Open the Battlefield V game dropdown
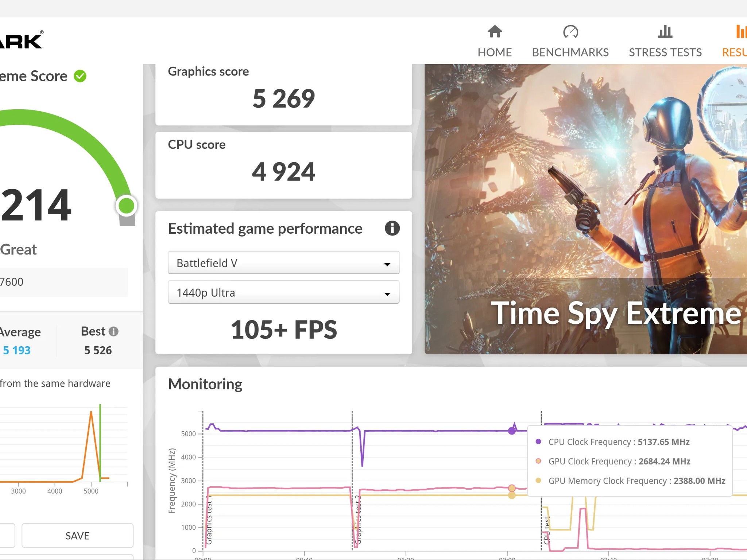The image size is (747, 560). point(283,262)
